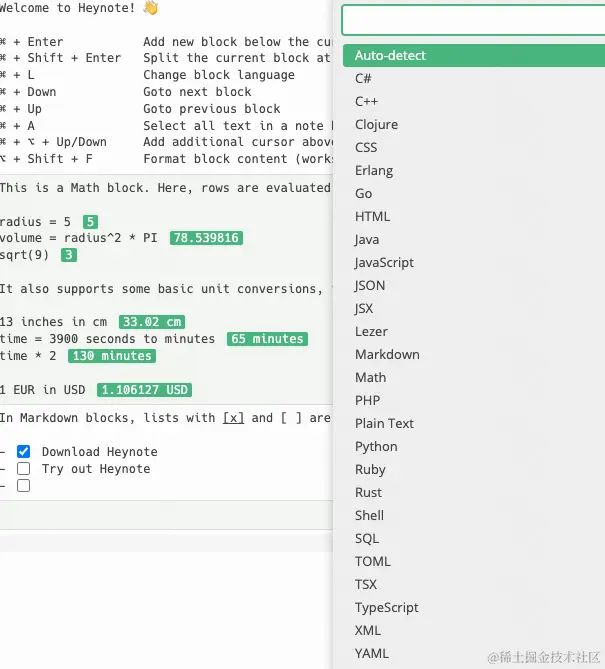Tick the empty third list checkbox
This screenshot has height=669, width=605.
pos(23,486)
